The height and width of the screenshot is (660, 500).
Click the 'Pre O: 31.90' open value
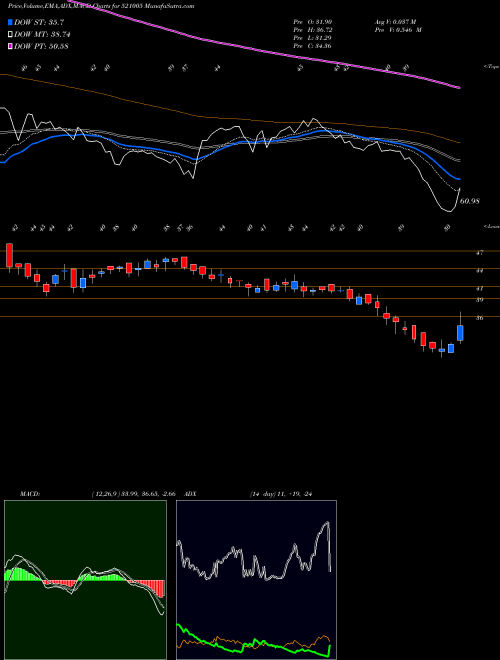[312, 22]
